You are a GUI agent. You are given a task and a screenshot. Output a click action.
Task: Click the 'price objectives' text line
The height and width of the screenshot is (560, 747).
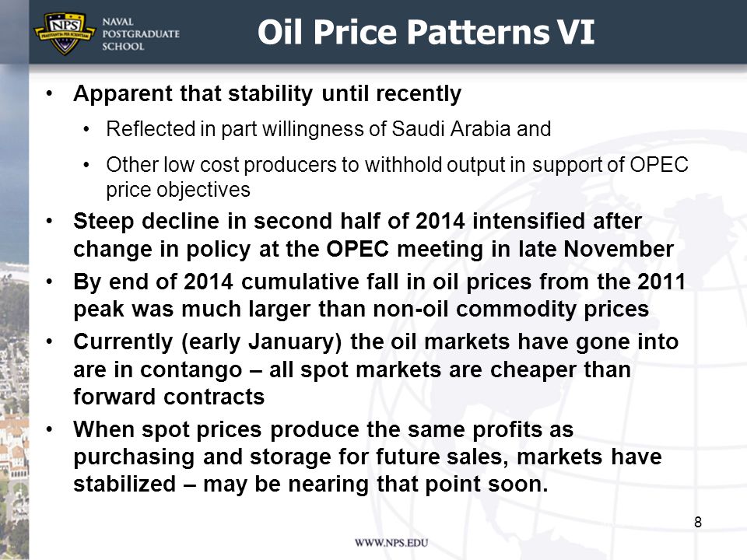[x=177, y=190]
